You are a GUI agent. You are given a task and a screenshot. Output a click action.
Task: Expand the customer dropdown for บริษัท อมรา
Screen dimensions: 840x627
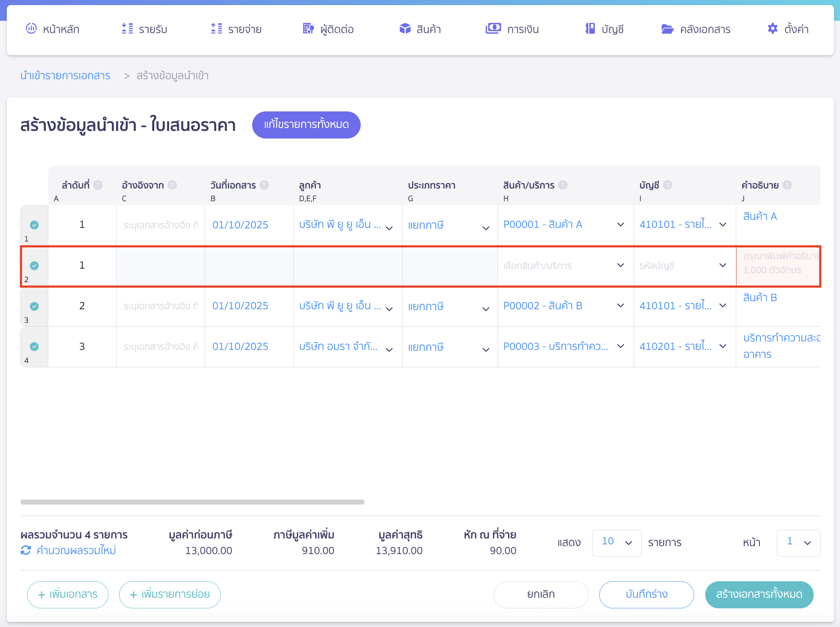point(389,349)
